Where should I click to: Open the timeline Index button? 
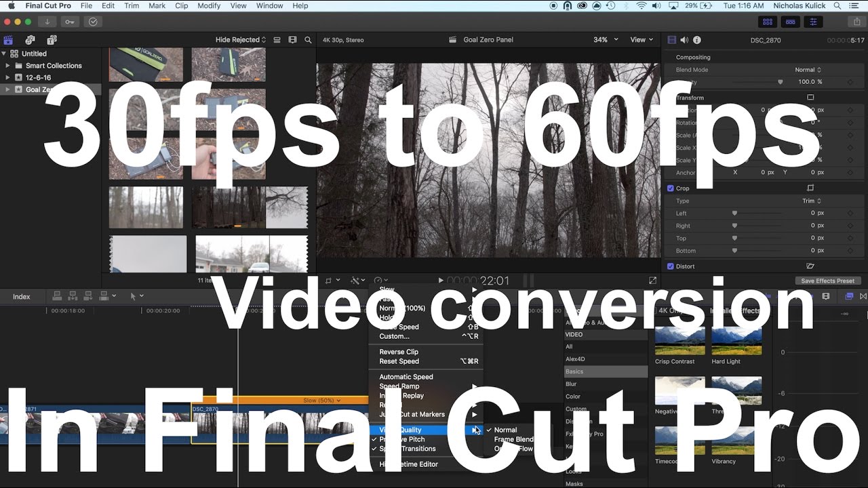coord(22,296)
